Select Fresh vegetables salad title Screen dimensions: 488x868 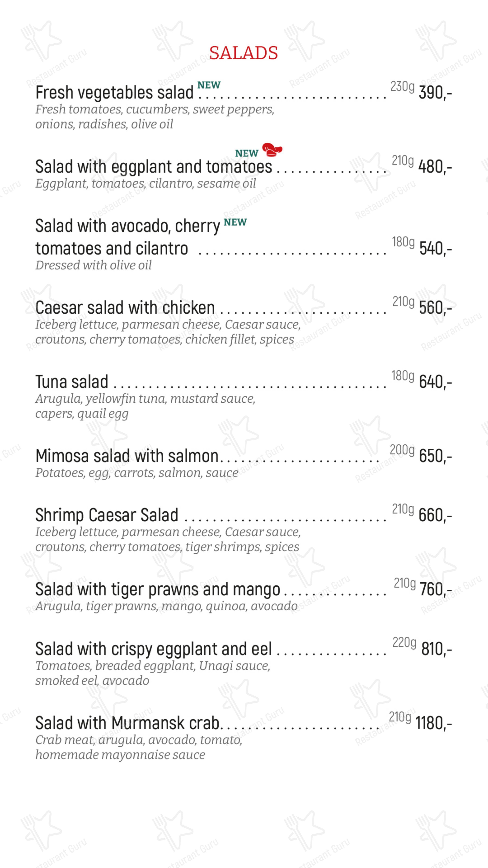(x=115, y=93)
